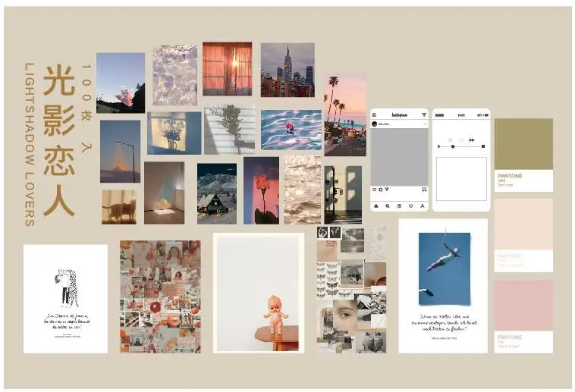This screenshot has width=575, height=392.
Task: Click the round profile avatar in Instagram post
Action: 375,124
